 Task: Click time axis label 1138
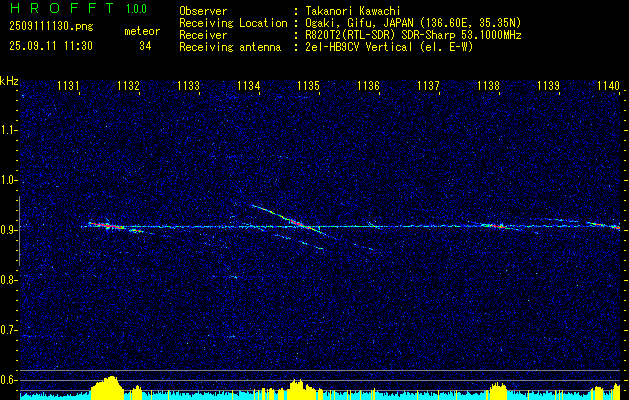(x=489, y=85)
